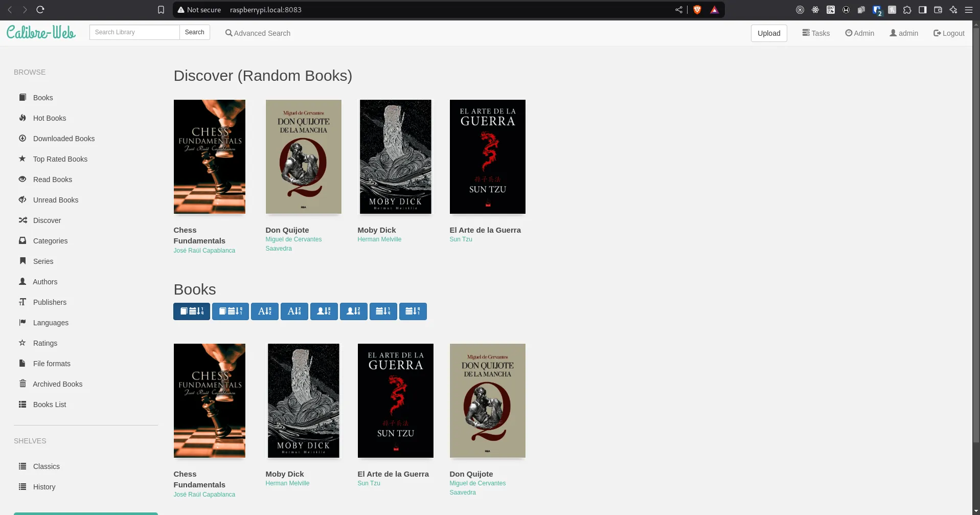Toggle the browser sidebar panel
Image resolution: width=980 pixels, height=515 pixels.
tap(923, 10)
